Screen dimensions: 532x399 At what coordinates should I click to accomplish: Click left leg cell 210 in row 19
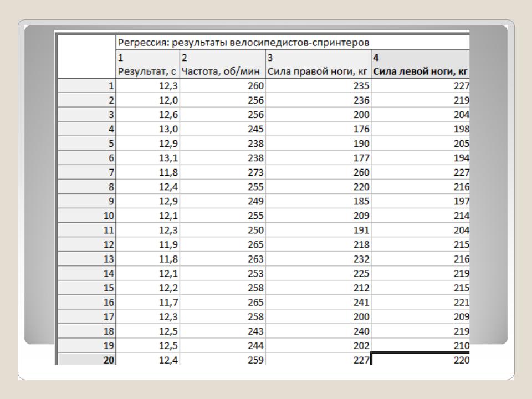[x=421, y=345]
